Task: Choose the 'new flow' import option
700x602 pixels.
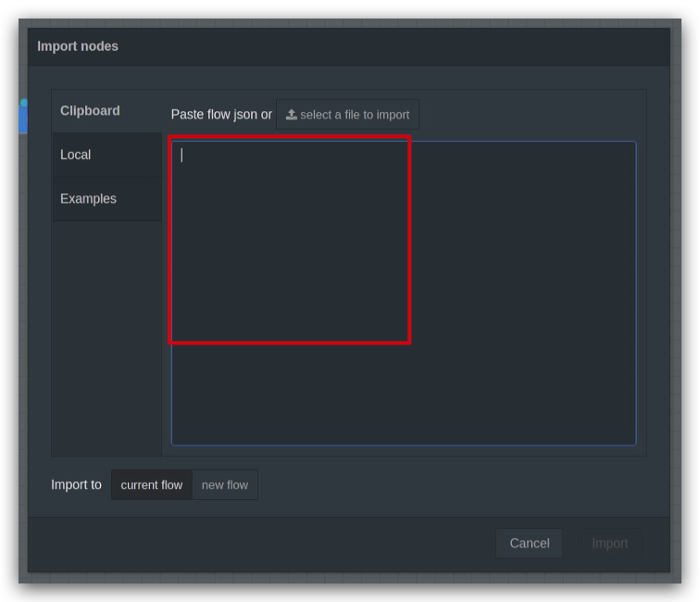Action: click(x=225, y=485)
